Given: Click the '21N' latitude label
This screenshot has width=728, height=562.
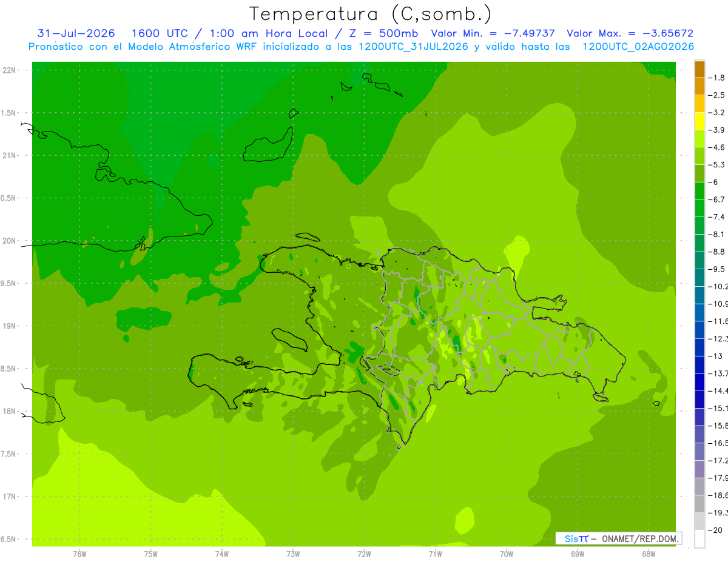Looking at the screenshot, I should (x=10, y=155).
